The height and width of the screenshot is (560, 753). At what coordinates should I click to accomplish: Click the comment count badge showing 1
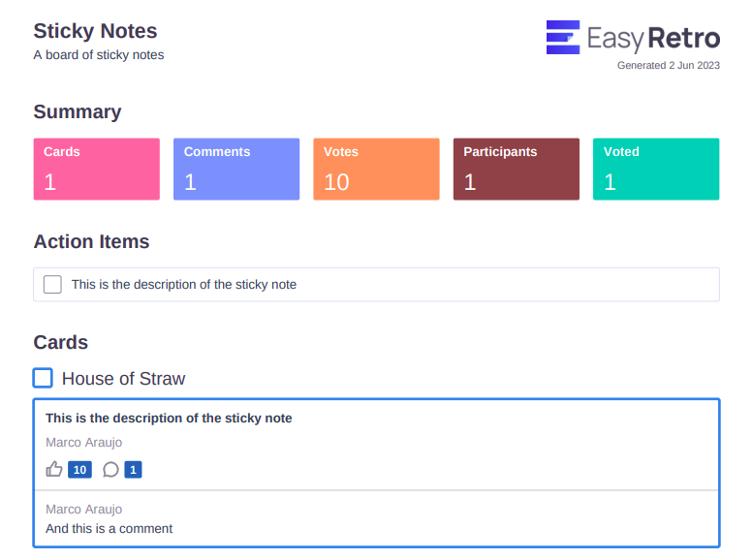(x=133, y=470)
